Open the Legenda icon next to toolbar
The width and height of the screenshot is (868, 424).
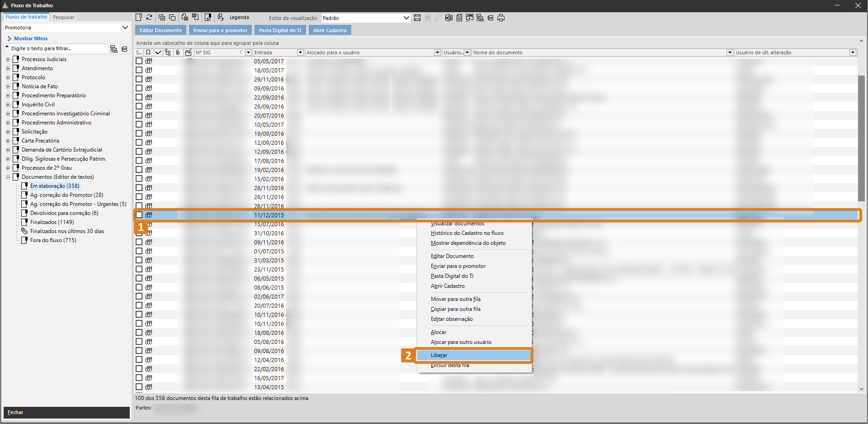221,17
